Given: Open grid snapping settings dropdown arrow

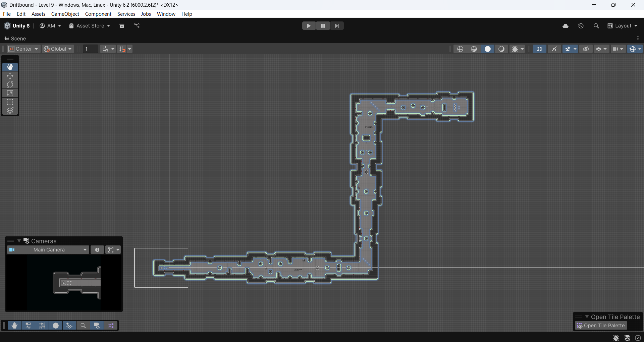Looking at the screenshot, I should pos(130,49).
